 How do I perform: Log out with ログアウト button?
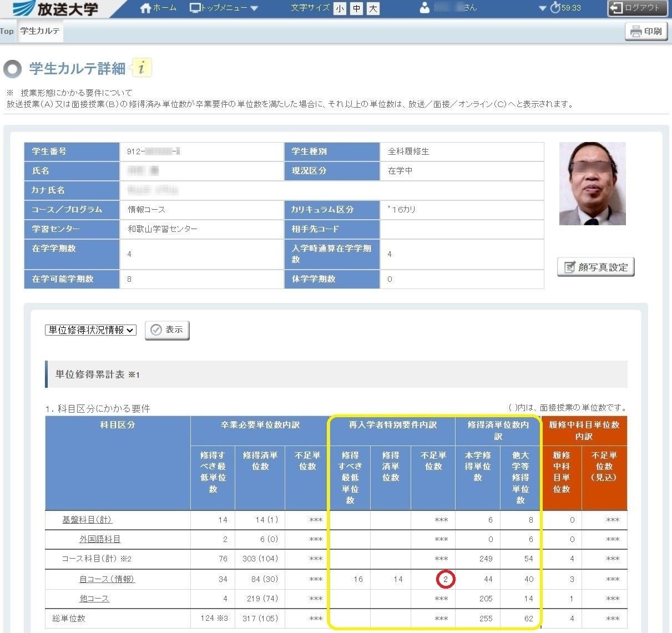[637, 8]
